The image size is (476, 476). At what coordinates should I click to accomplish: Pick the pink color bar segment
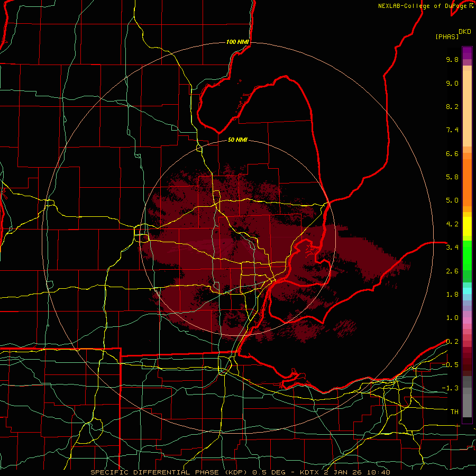pyautogui.click(x=467, y=321)
